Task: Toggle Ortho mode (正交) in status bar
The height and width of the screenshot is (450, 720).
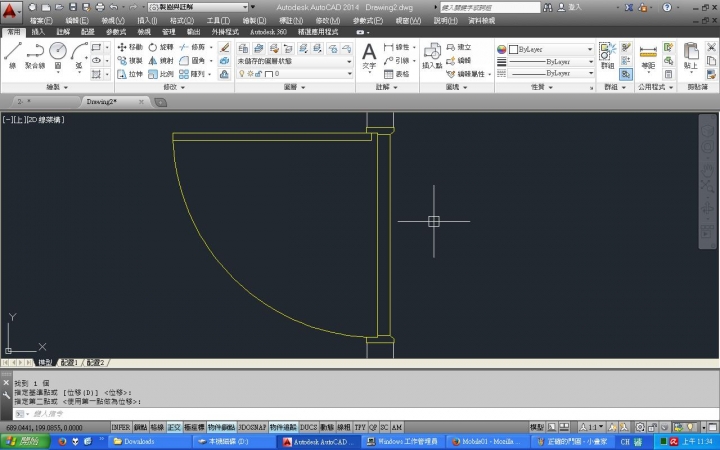Action: pyautogui.click(x=174, y=428)
